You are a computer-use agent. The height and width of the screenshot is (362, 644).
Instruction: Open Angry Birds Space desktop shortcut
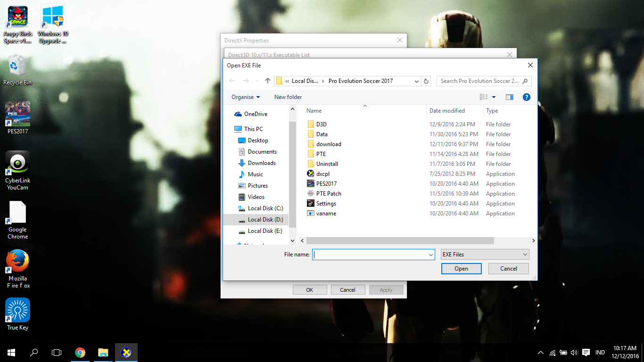tap(17, 25)
